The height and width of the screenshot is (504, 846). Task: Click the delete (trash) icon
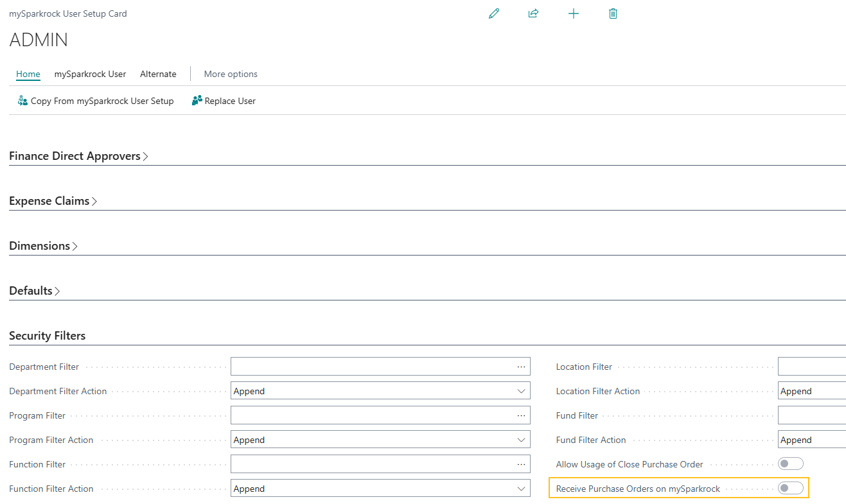pos(613,13)
